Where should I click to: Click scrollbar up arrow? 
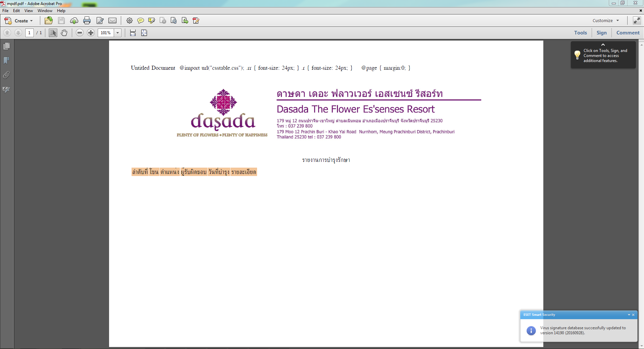tap(642, 44)
